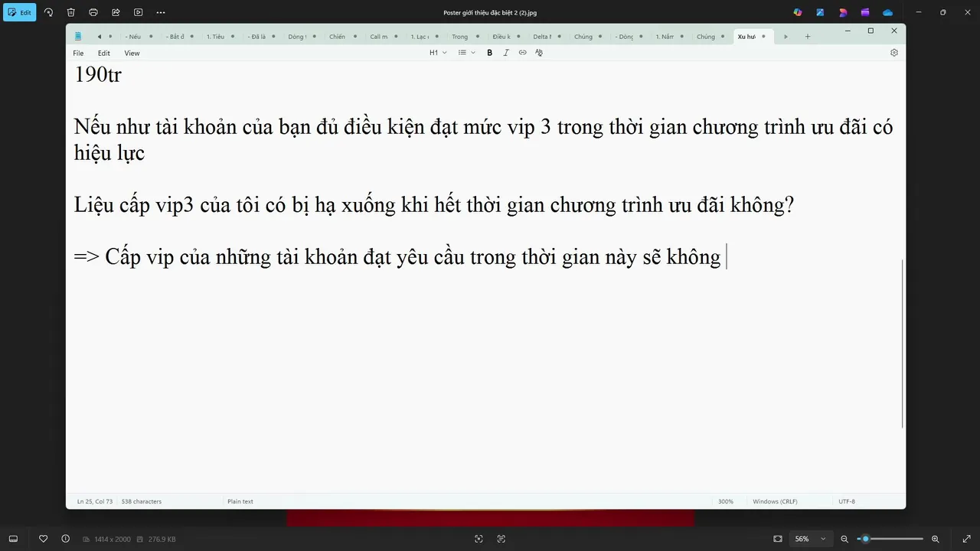The width and height of the screenshot is (980, 551).
Task: Clear formatting in Notepad toolbar
Action: [539, 53]
